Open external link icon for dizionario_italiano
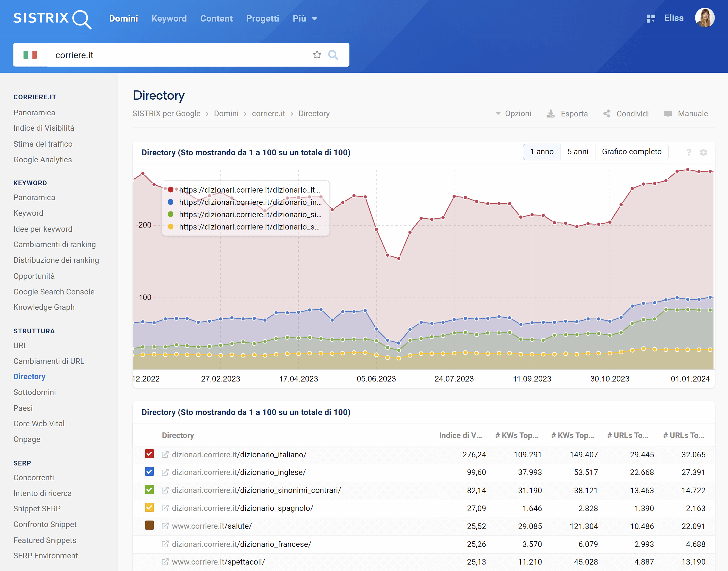The height and width of the screenshot is (571, 728). pyautogui.click(x=165, y=455)
